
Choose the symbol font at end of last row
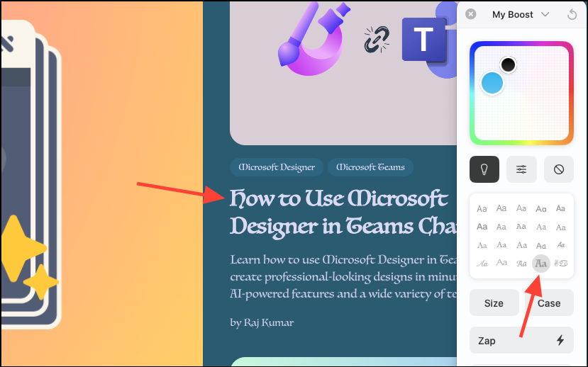coord(561,264)
